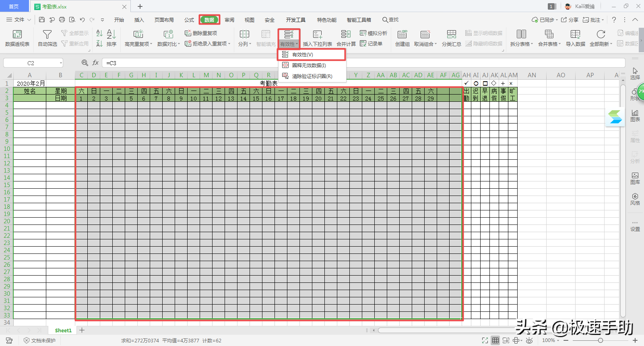Insert a drop-down list (插入下拉列表)
This screenshot has width=644, height=346.
(317, 38)
